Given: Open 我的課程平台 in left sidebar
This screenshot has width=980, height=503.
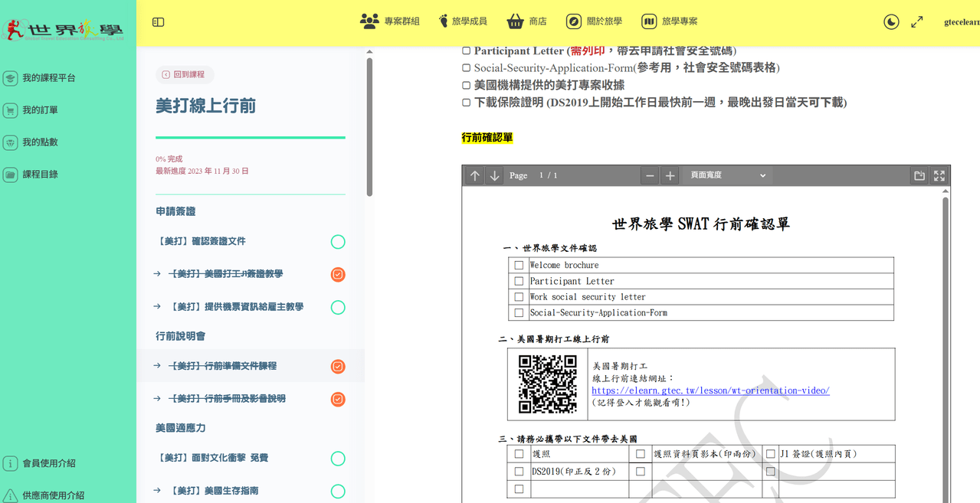Looking at the screenshot, I should click(40, 78).
